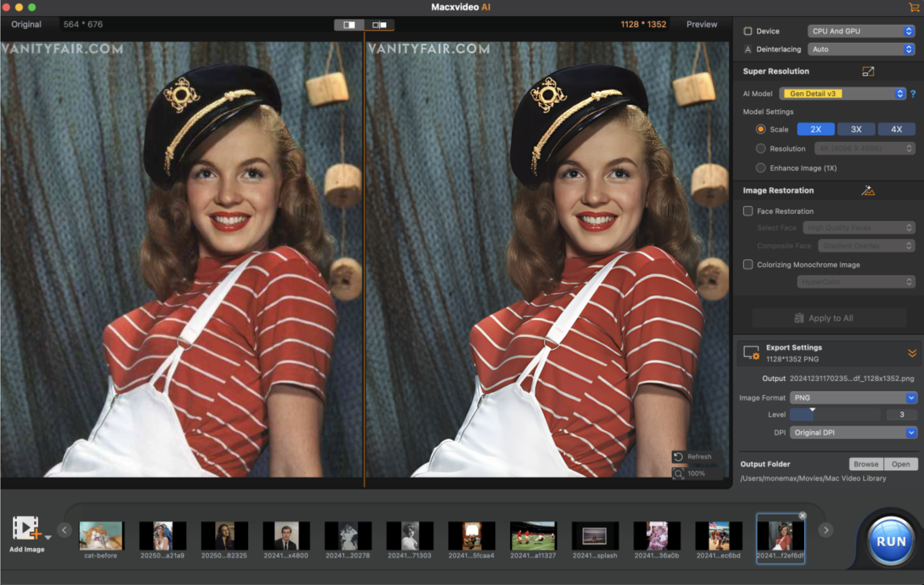924x585 pixels.
Task: Select the 4X scale option
Action: pyautogui.click(x=896, y=129)
